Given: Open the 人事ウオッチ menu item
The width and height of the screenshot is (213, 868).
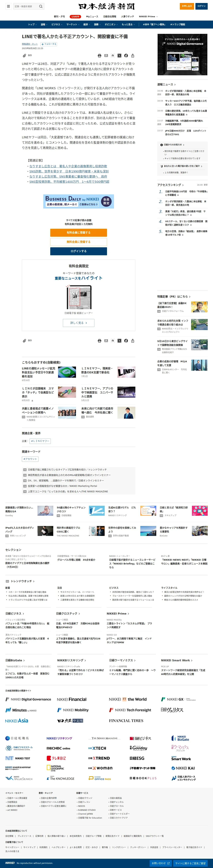Looking at the screenshot, I should coord(127,17).
